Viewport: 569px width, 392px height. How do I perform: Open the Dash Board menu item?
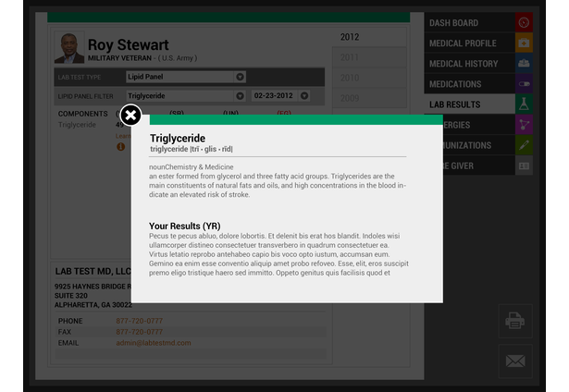click(470, 22)
